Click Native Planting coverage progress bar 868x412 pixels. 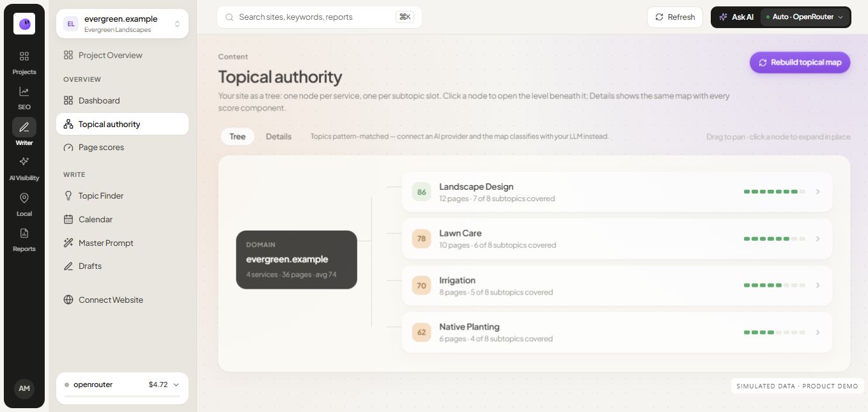[x=774, y=332]
